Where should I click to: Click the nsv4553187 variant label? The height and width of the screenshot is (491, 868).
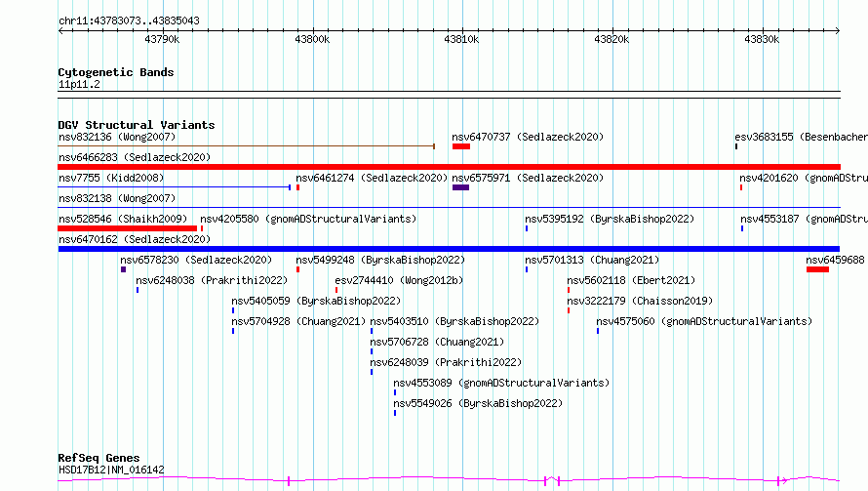click(805, 219)
